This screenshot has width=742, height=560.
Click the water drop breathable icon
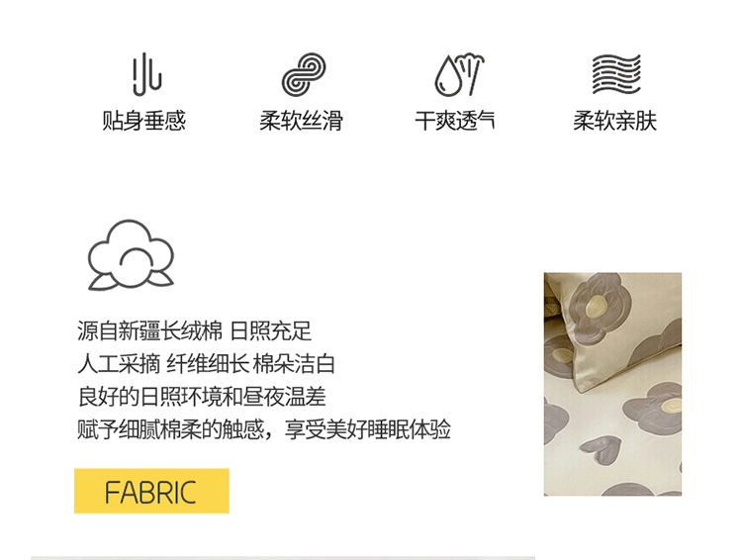459,74
